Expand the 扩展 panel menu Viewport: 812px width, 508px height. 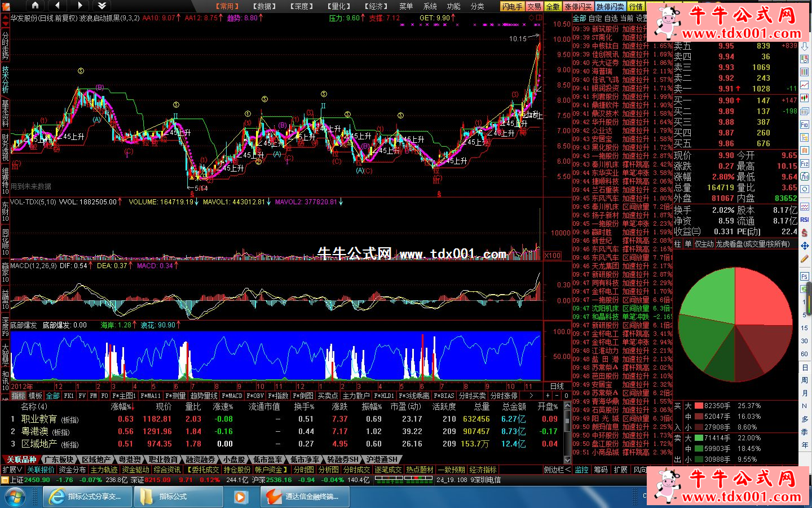click(x=12, y=470)
